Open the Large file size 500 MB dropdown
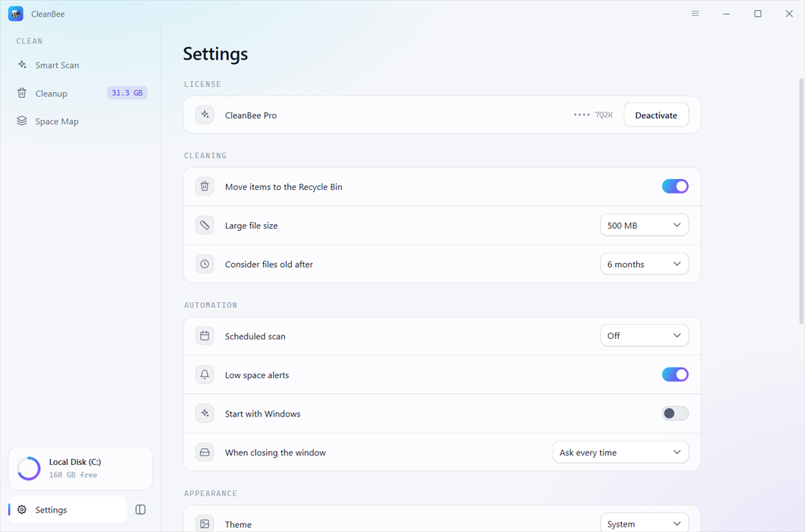This screenshot has height=532, width=805. click(x=644, y=225)
